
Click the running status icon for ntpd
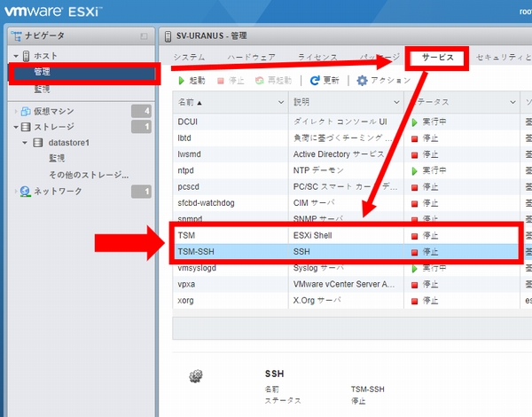414,171
